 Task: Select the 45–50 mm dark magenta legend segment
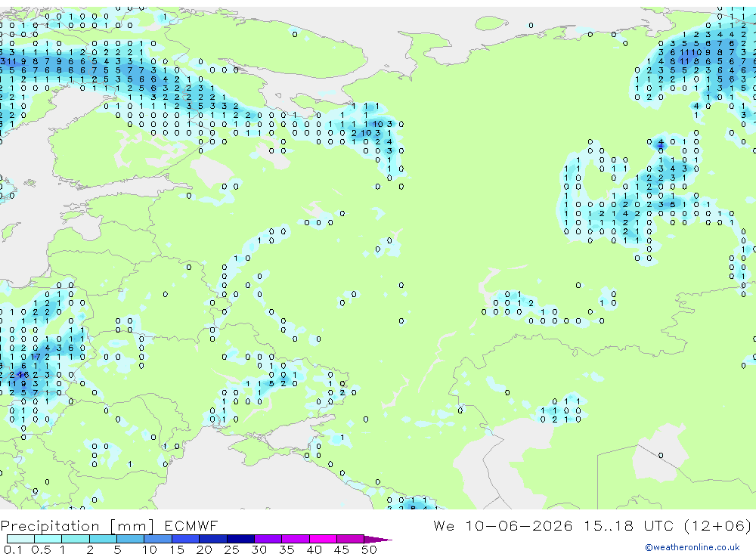[351, 539]
